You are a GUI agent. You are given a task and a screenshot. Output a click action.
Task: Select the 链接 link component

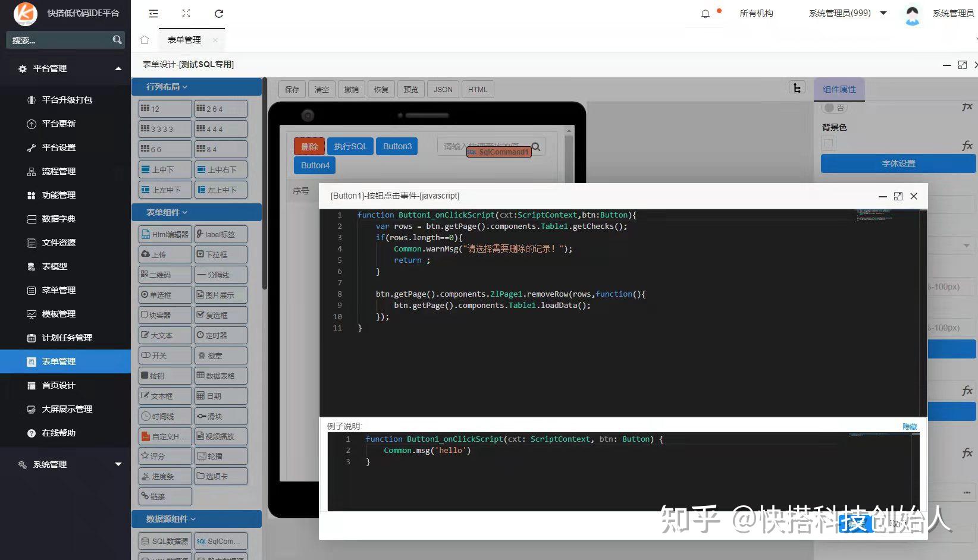pos(165,496)
